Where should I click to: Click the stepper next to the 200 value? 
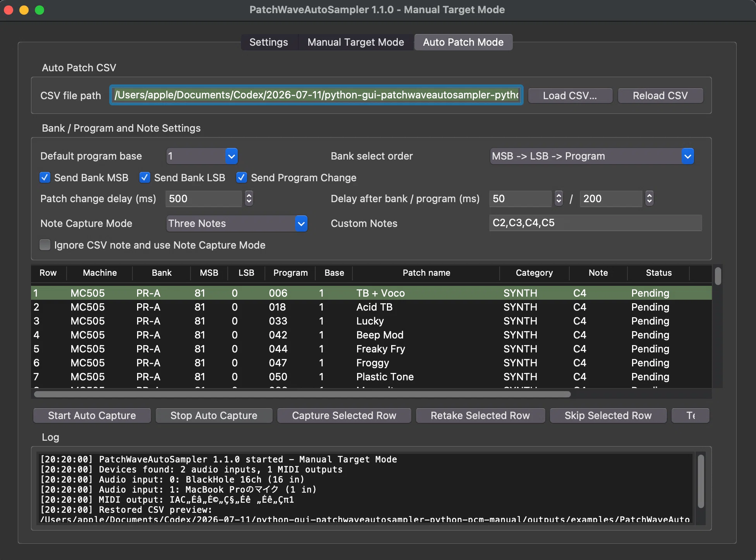coord(649,199)
